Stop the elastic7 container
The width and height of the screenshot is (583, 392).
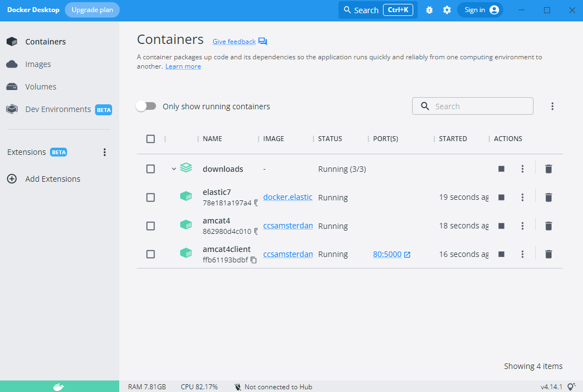(501, 197)
